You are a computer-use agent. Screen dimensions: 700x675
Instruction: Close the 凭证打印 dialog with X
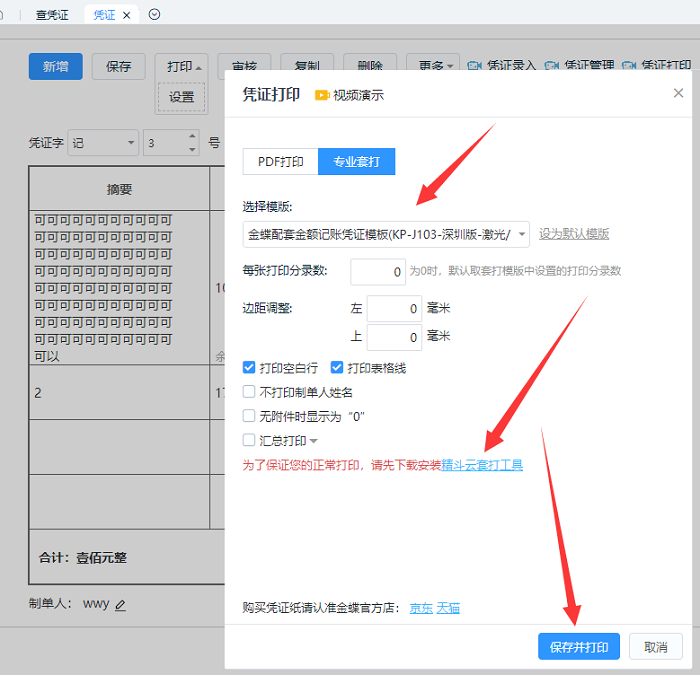(678, 93)
